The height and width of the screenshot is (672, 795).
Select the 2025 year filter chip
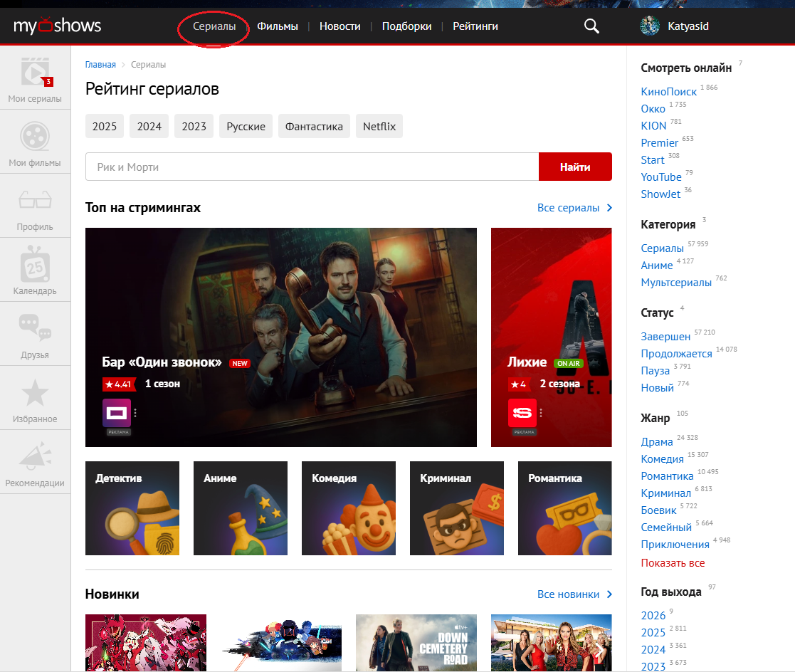coord(105,126)
